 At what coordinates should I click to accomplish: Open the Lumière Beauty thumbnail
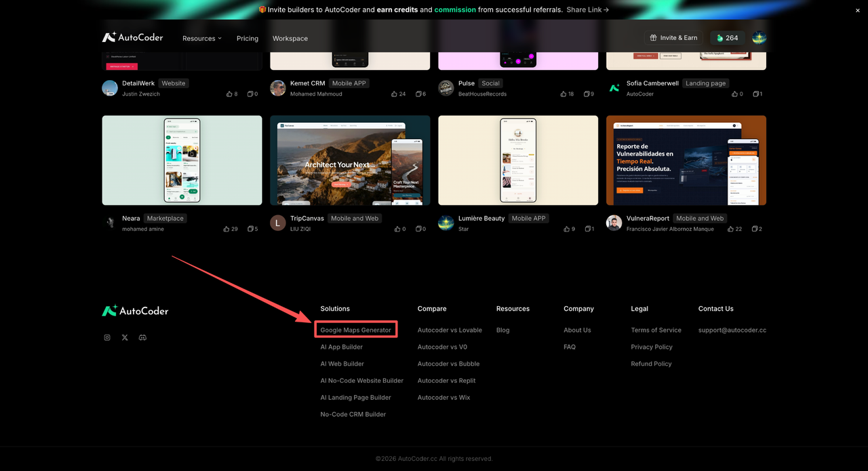point(518,160)
